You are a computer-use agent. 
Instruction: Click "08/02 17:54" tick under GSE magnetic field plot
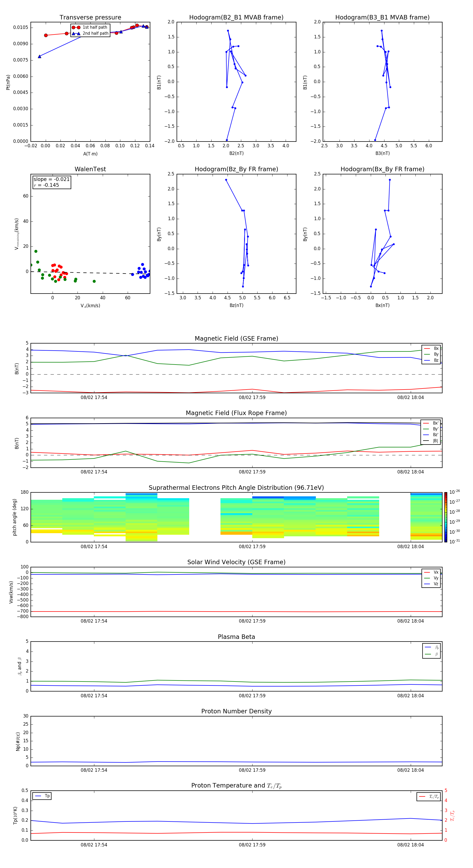94,397
